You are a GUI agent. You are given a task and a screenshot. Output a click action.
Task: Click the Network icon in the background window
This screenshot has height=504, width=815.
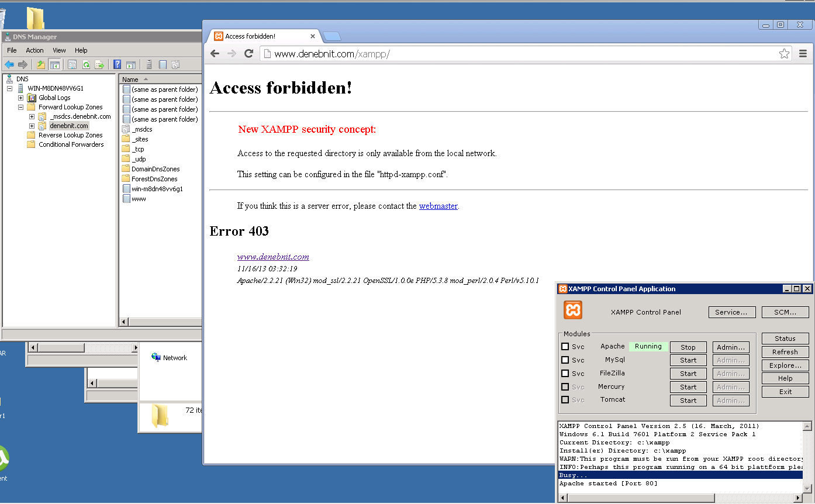[156, 357]
